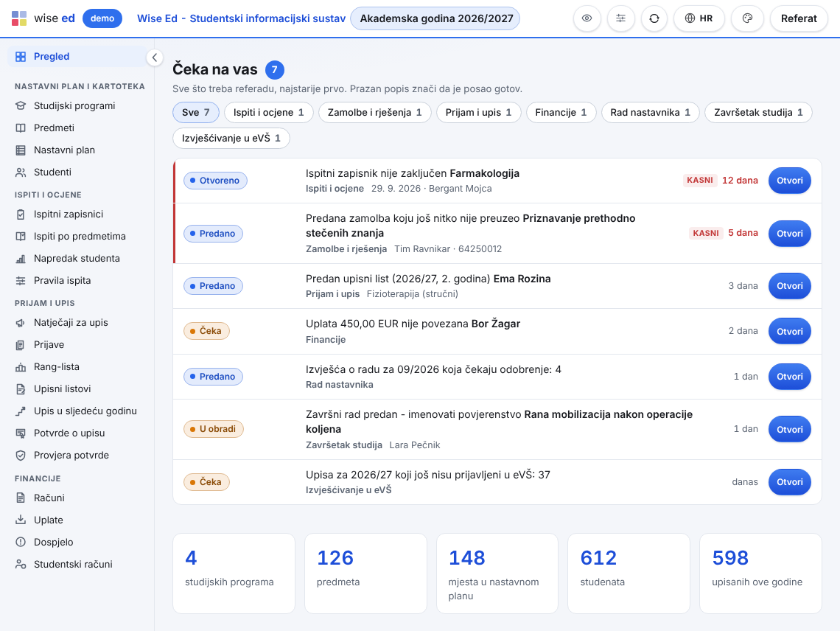Click the Studijski programi graduation cap icon

click(21, 105)
